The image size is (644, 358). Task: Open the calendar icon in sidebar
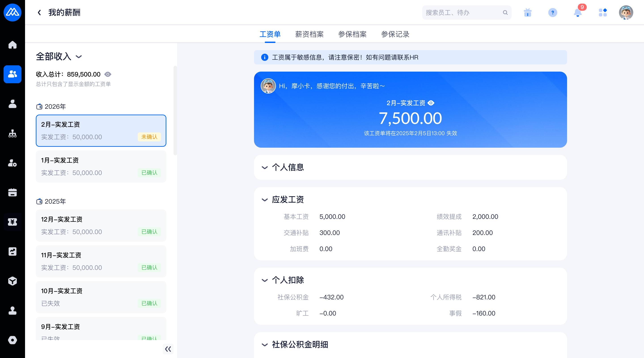click(x=12, y=192)
